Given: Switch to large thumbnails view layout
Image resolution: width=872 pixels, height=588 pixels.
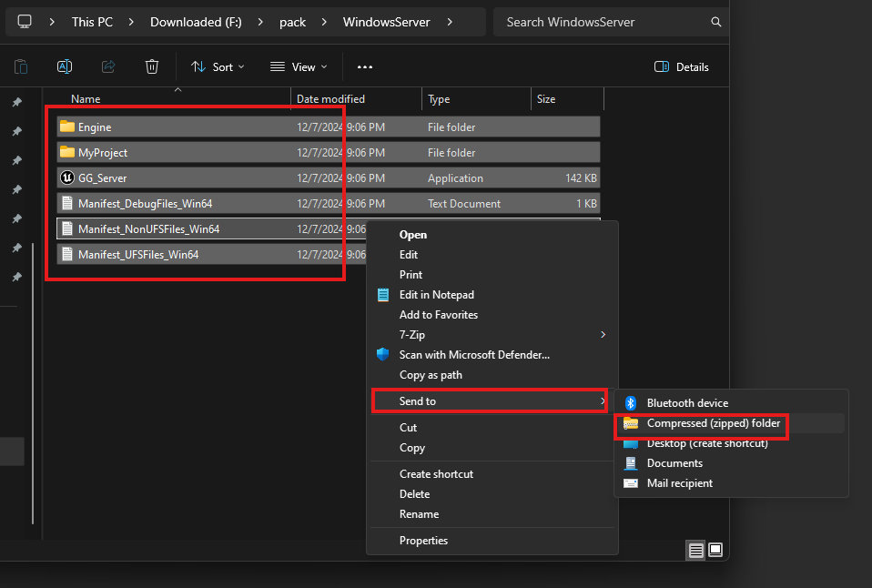Looking at the screenshot, I should point(715,550).
